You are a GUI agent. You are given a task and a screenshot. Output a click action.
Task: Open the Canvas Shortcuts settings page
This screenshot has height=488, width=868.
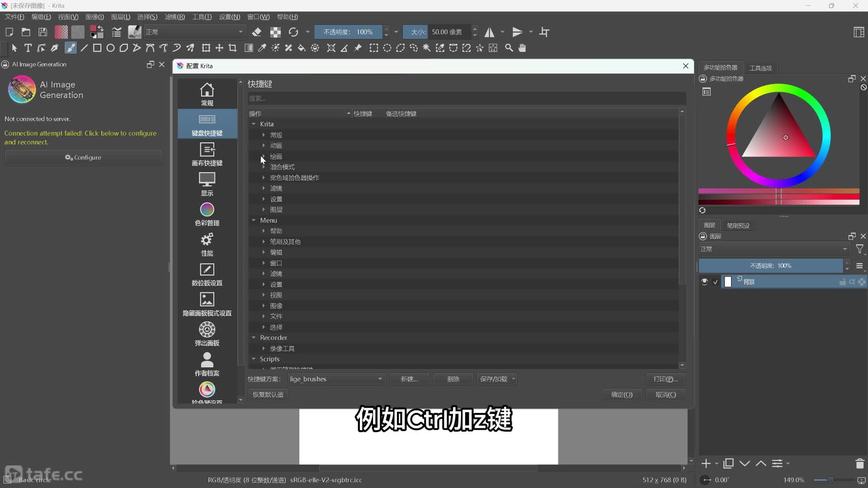click(207, 154)
